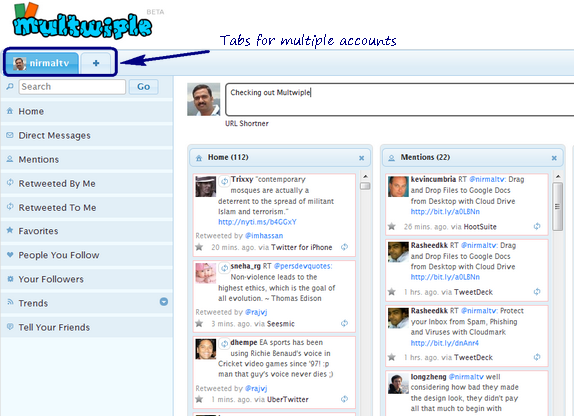This screenshot has width=574, height=416.
Task: Star the sneha_rg tweet as favorite
Action: click(x=199, y=323)
